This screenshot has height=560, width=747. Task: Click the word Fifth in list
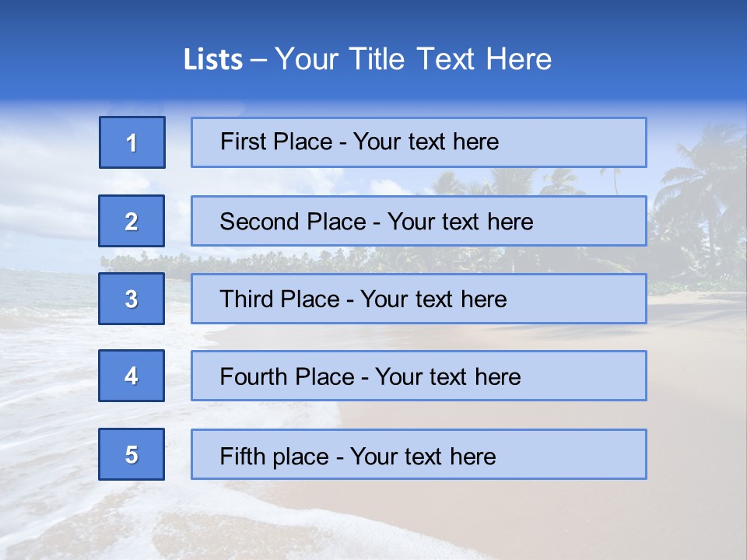click(x=242, y=457)
